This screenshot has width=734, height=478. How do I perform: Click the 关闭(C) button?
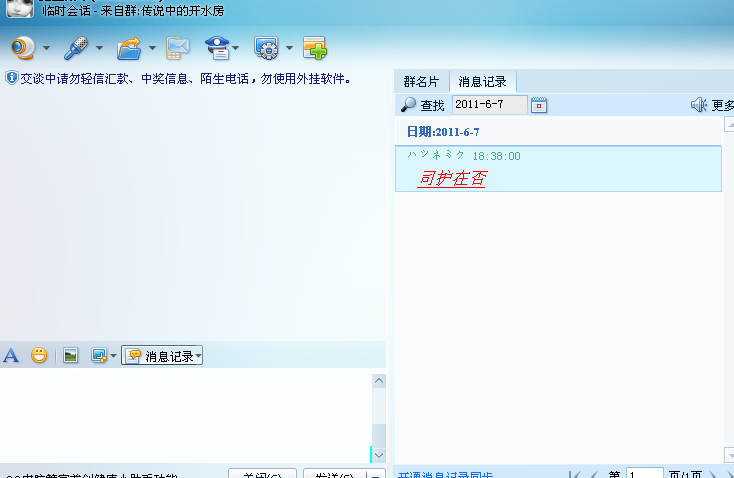click(262, 473)
